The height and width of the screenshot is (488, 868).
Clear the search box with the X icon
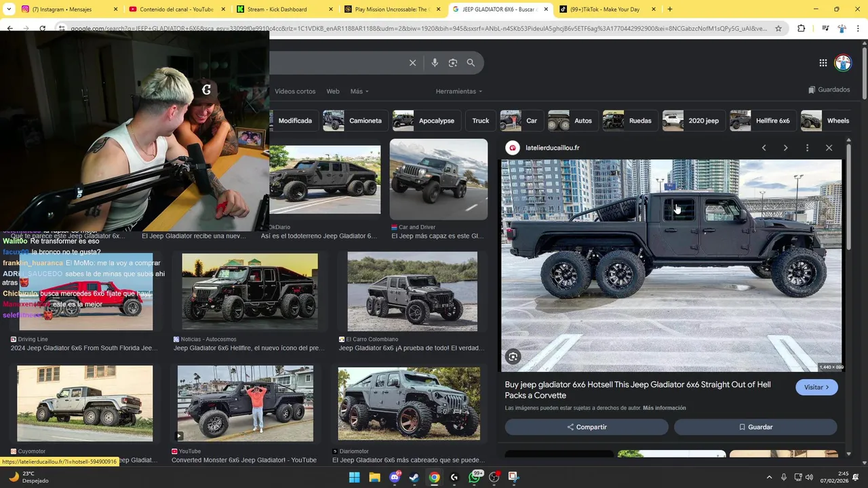coord(412,63)
